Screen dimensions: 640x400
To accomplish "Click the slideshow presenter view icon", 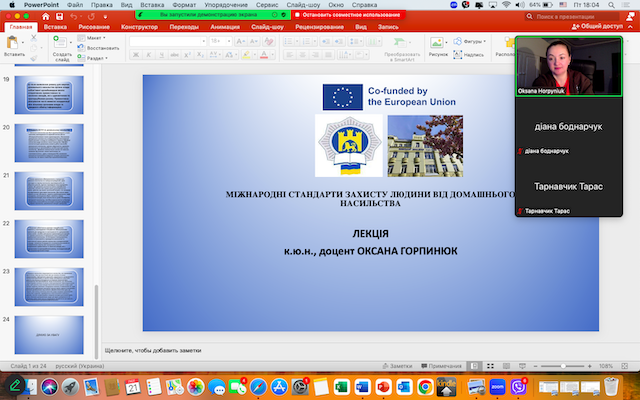I will (x=522, y=366).
